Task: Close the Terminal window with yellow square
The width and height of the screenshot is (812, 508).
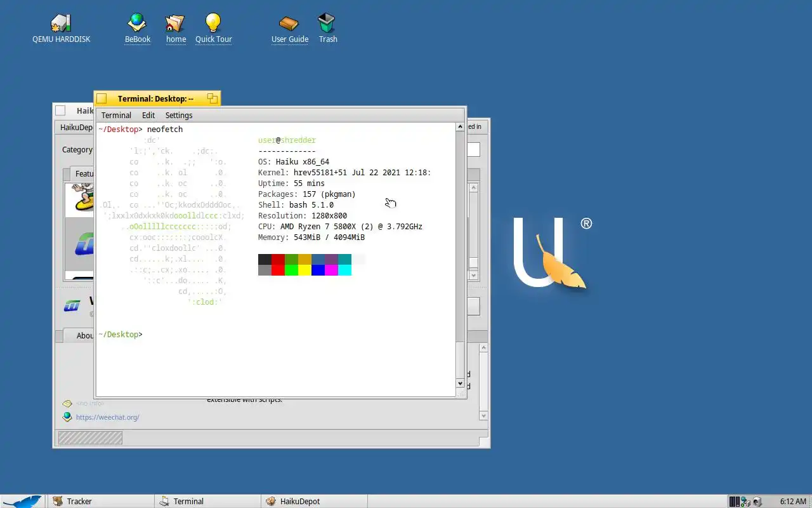Action: [x=101, y=98]
